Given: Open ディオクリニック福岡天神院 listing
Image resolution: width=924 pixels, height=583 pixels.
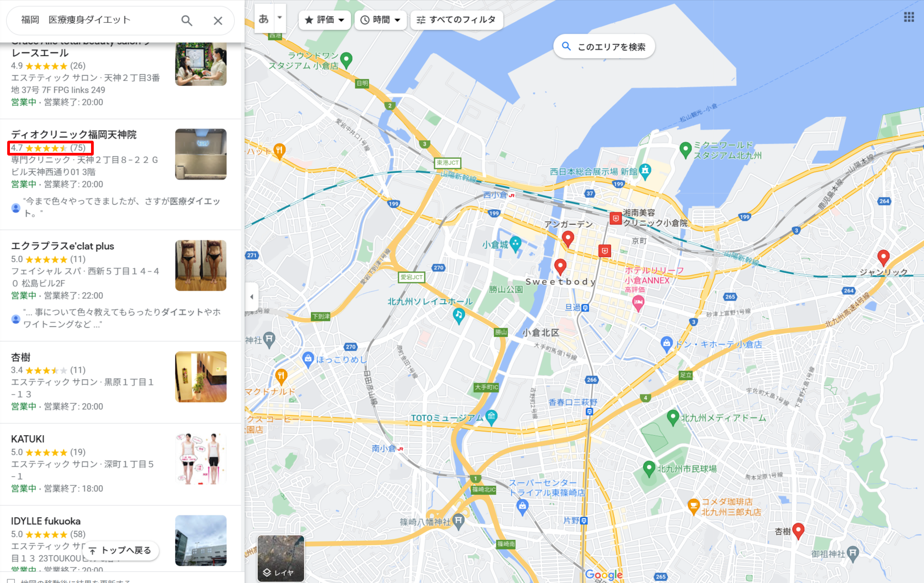Looking at the screenshot, I should click(74, 134).
